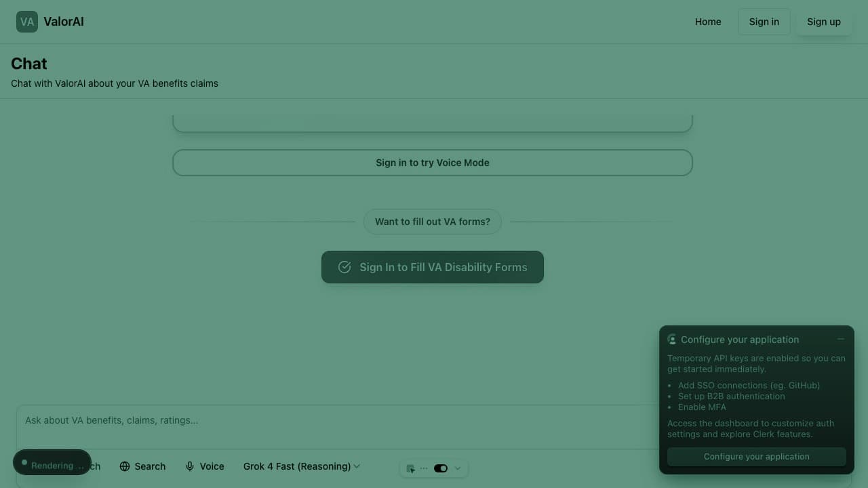Open the Grok 4 Fast model selector
Viewport: 868px width, 488px height.
[300, 466]
